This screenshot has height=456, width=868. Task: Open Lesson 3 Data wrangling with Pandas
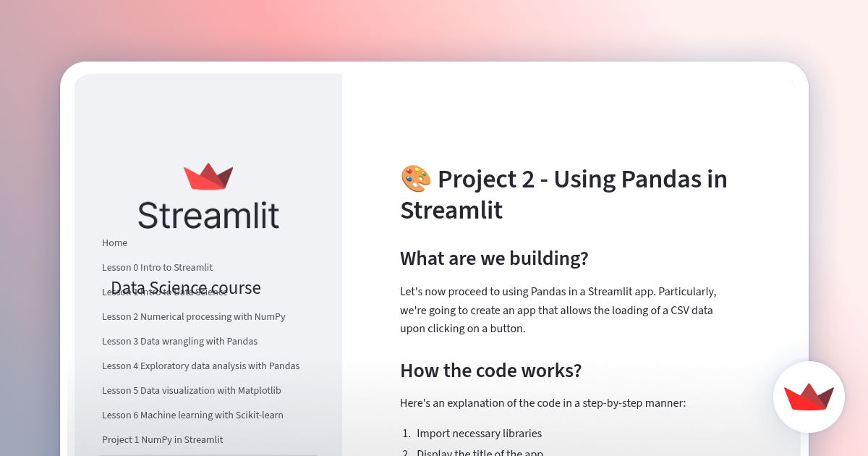point(179,341)
